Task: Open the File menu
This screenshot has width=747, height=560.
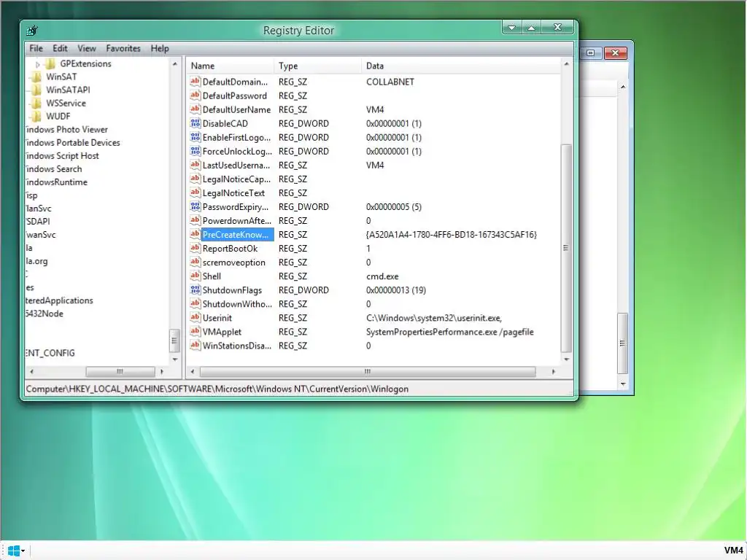Action: tap(36, 48)
